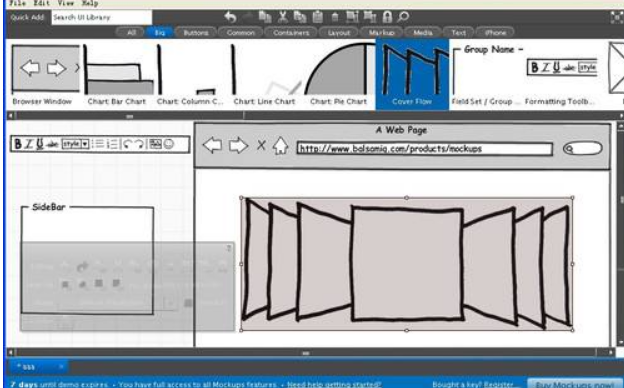Add a Browser Window from the library
Image resolution: width=624 pixels, height=388 pixels.
[45, 74]
